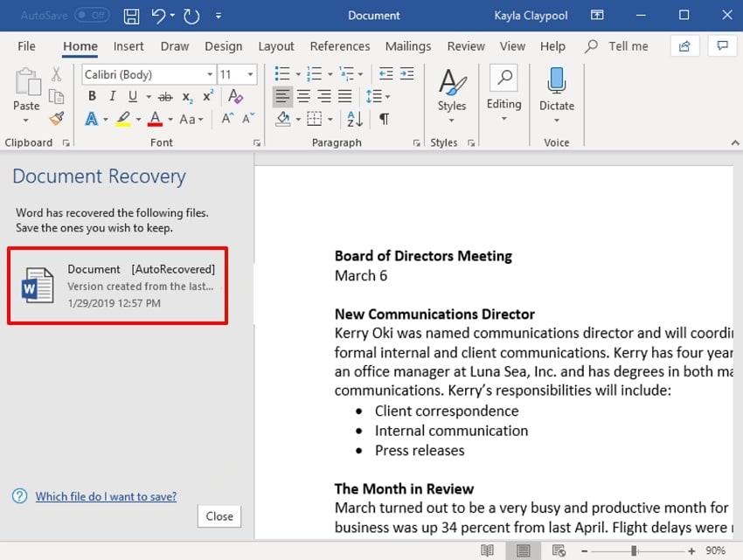Enable center paragraph alignment
The width and height of the screenshot is (743, 560).
point(302,96)
